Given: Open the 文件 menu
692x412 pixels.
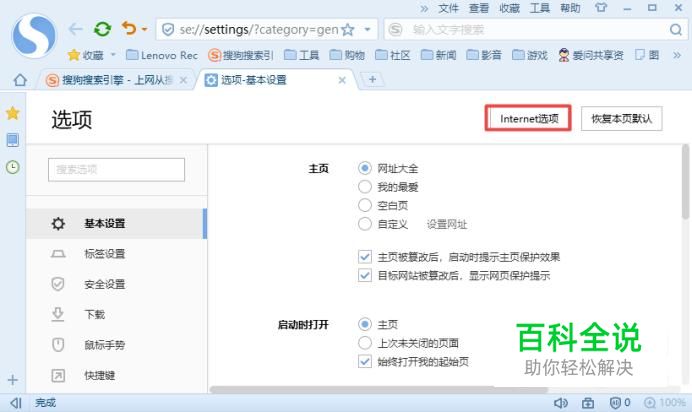Looking at the screenshot, I should pyautogui.click(x=448, y=8).
